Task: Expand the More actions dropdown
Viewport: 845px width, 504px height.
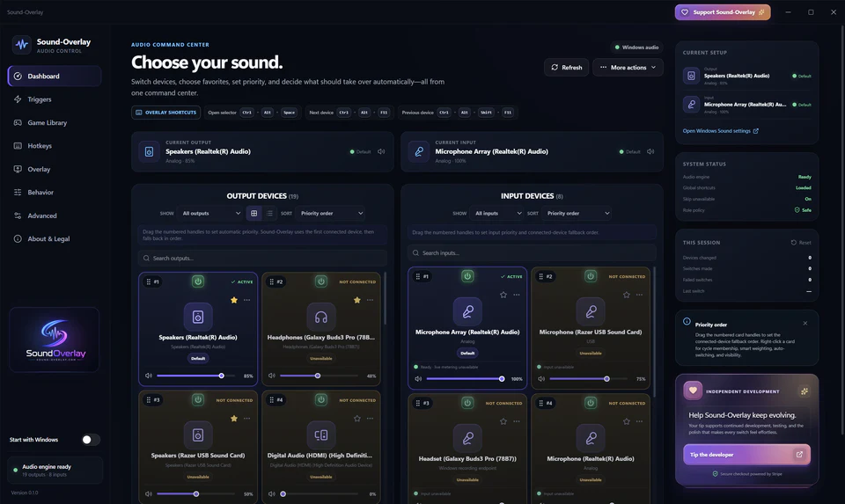Action: 628,68
